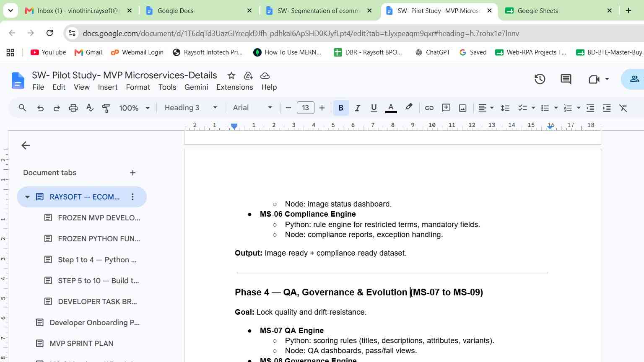
Task: Add a comment via toolbar icon
Action: pos(446,108)
